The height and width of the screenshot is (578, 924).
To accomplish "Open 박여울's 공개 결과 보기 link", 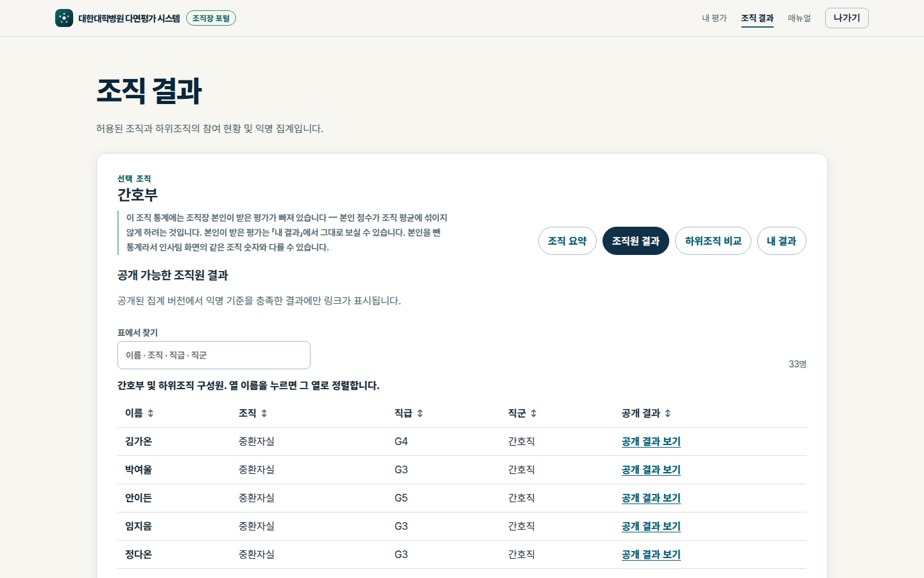I will 651,470.
